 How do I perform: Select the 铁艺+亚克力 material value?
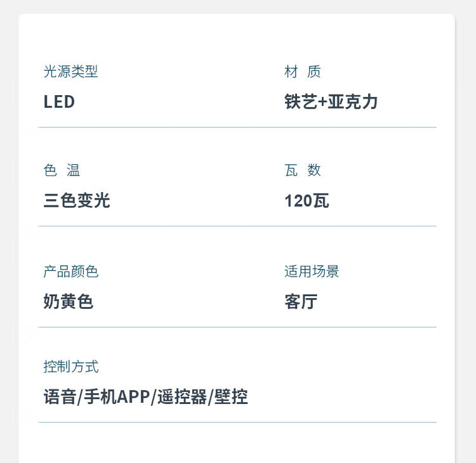pos(331,102)
